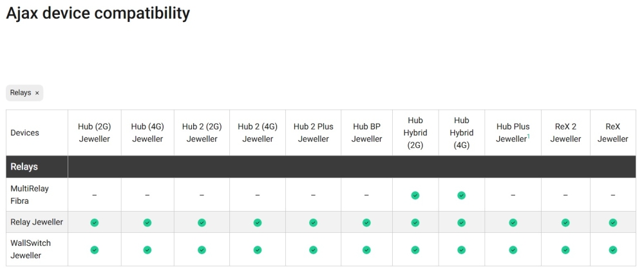
Task: Click Relay Jeweller checkmark under Hub 2 Plus Jeweller
Action: coord(313,223)
